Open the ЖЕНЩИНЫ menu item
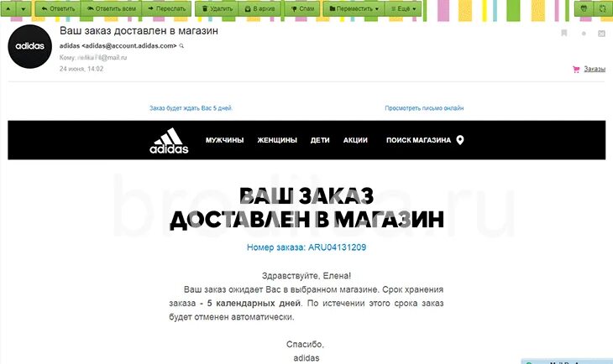This screenshot has height=364, width=613. click(277, 140)
